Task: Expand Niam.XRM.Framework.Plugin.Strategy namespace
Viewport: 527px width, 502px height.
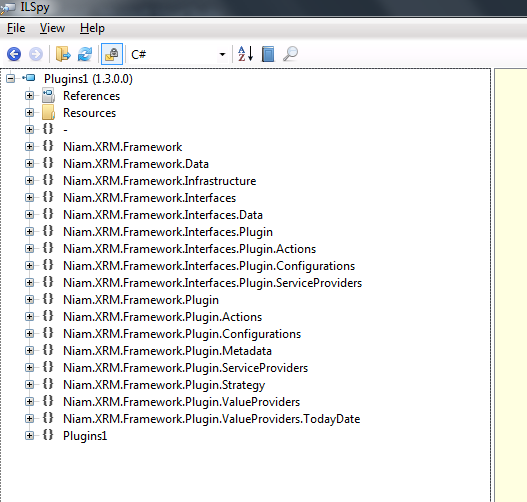Action: (30, 385)
